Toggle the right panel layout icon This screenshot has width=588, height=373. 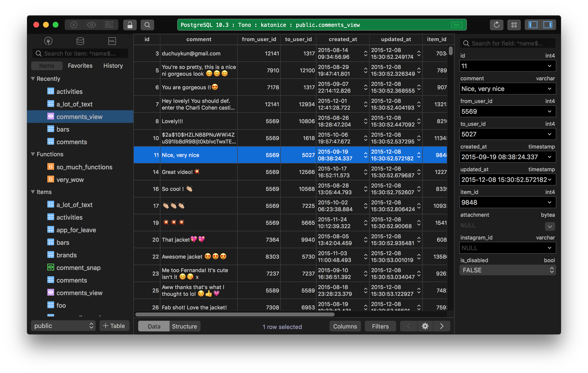click(548, 25)
